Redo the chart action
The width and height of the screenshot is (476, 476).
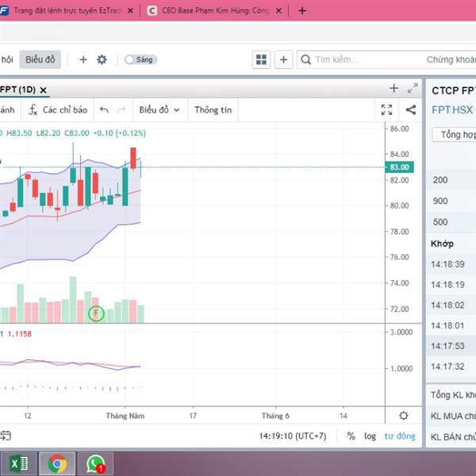[121, 110]
